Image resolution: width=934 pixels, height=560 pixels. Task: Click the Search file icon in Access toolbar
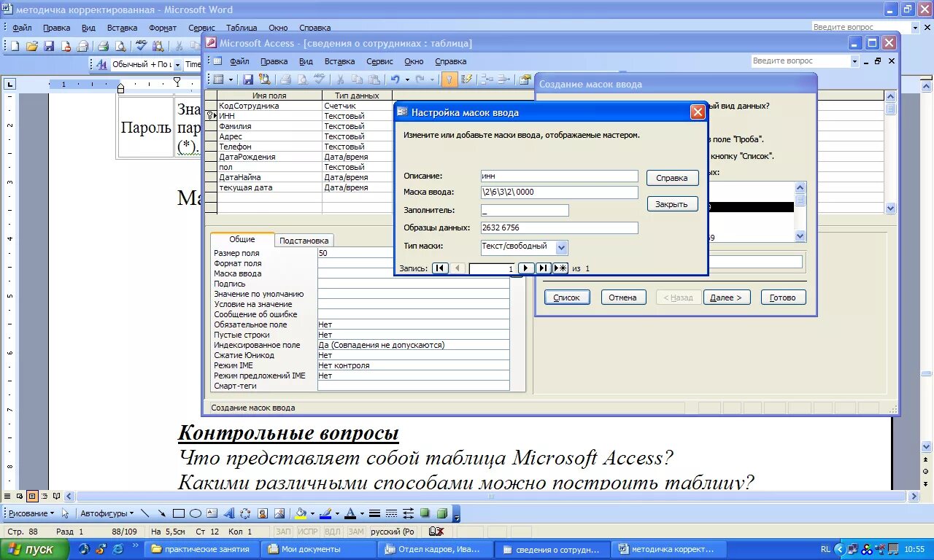coord(265,79)
